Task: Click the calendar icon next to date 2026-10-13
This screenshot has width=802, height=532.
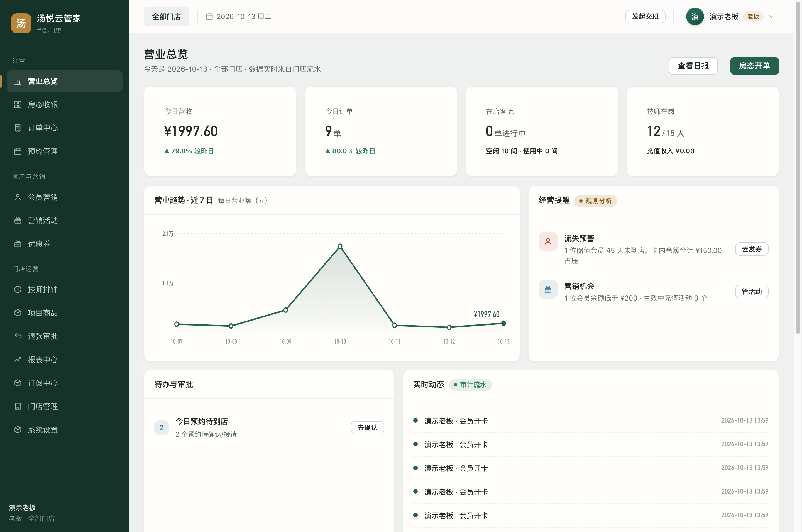Action: coord(209,16)
